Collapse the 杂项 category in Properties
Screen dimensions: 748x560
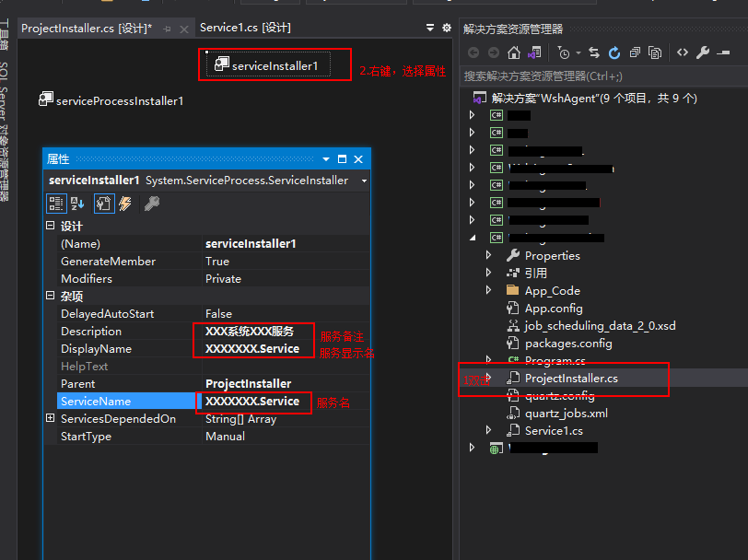[50, 296]
